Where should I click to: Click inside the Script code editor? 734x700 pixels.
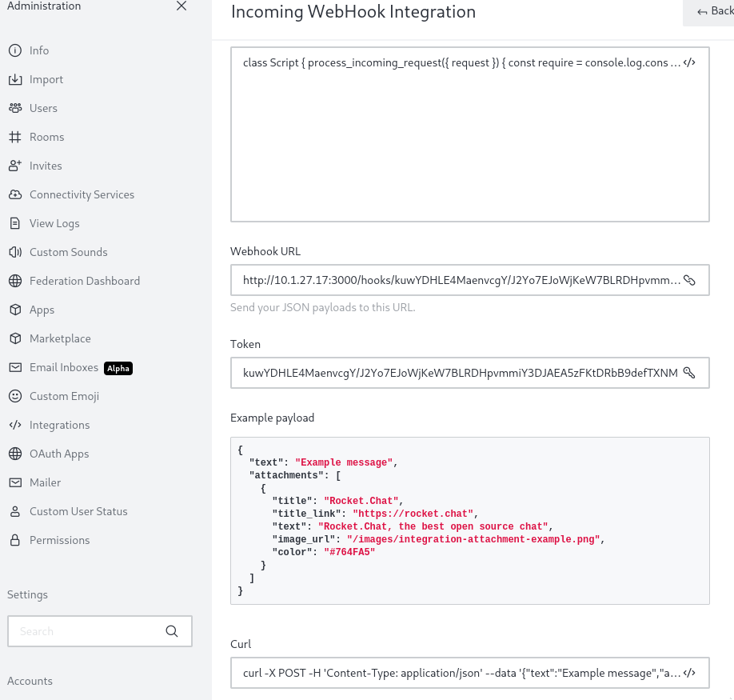pyautogui.click(x=470, y=134)
